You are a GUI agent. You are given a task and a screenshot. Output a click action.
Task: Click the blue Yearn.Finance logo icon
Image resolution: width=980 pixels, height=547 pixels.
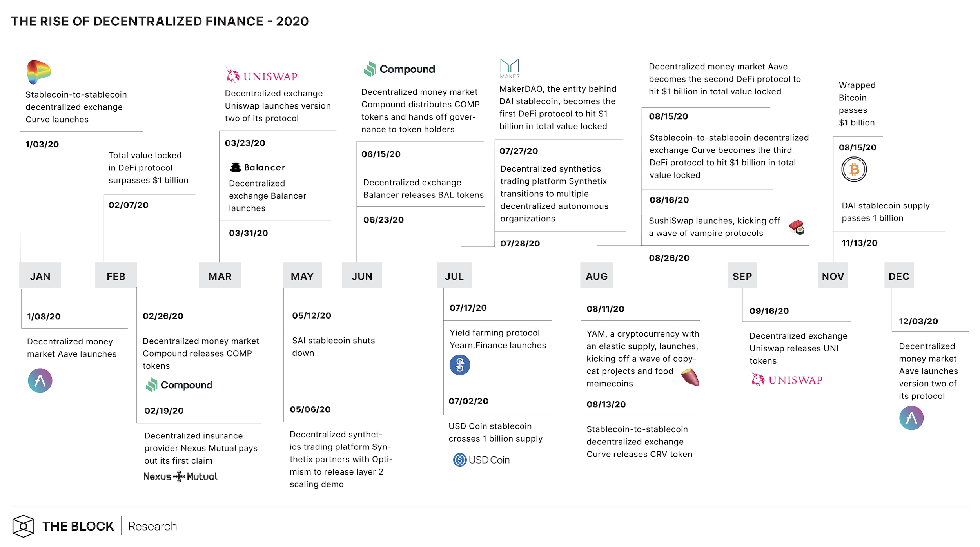click(459, 365)
